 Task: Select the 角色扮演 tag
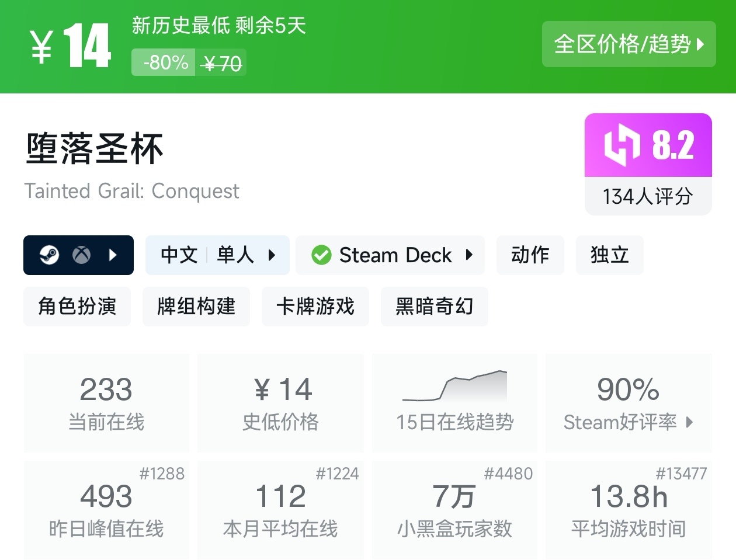(x=77, y=307)
